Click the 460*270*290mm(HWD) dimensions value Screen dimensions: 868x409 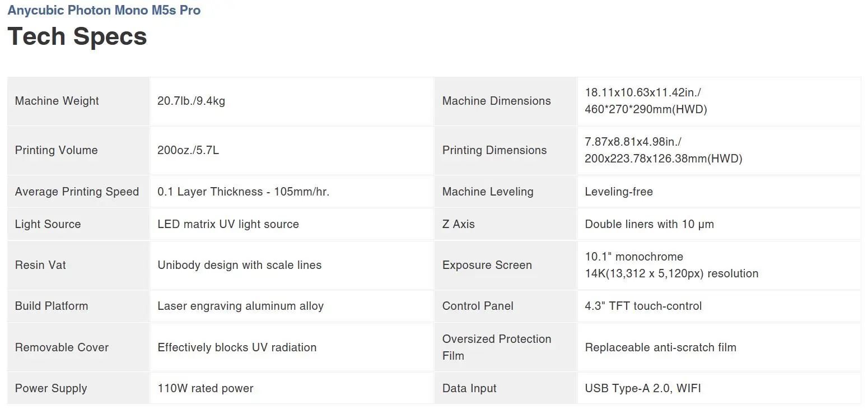pos(646,110)
